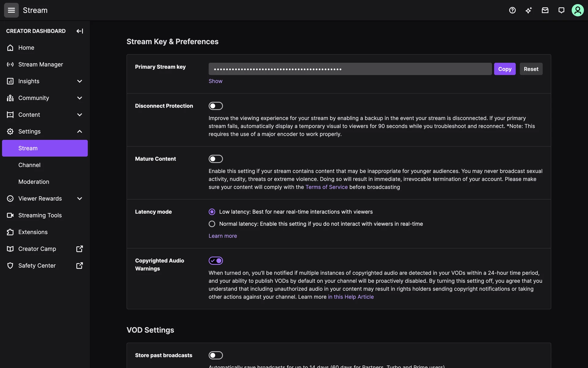Screen dimensions: 588x368
Task: Open Creator Camp external link icon
Action: click(x=79, y=249)
